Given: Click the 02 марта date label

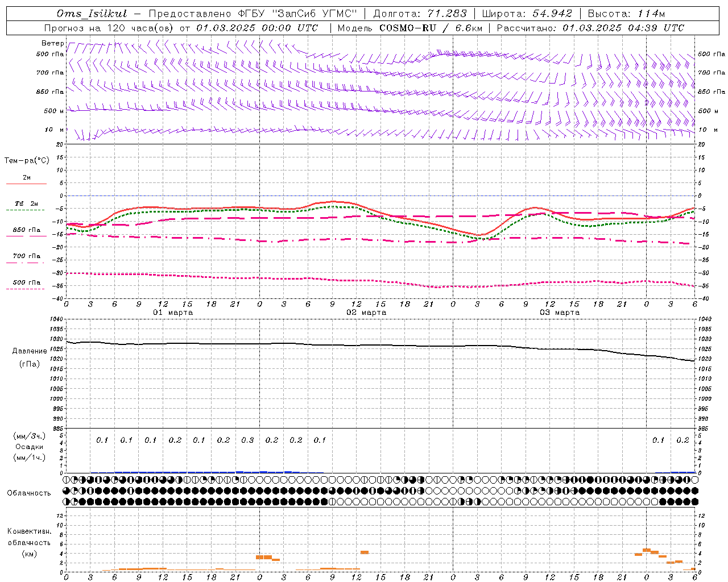Looking at the screenshot, I should coord(367,313).
